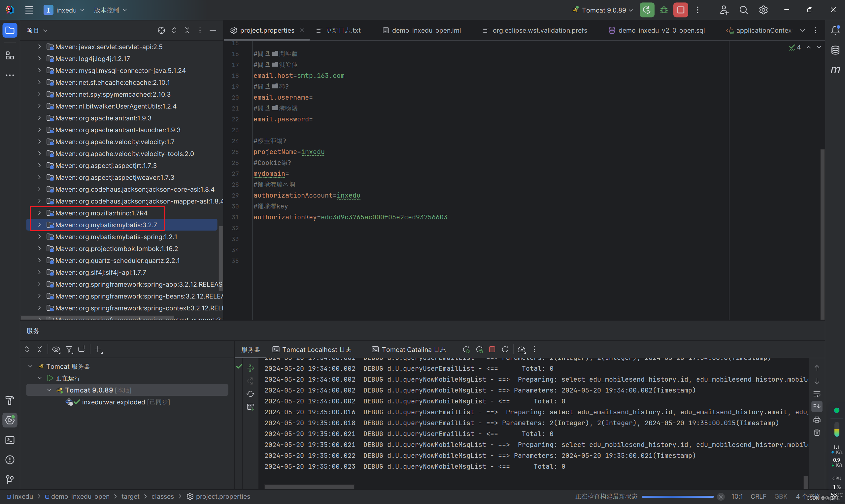Stop the running Tomcat configuration

pos(681,10)
